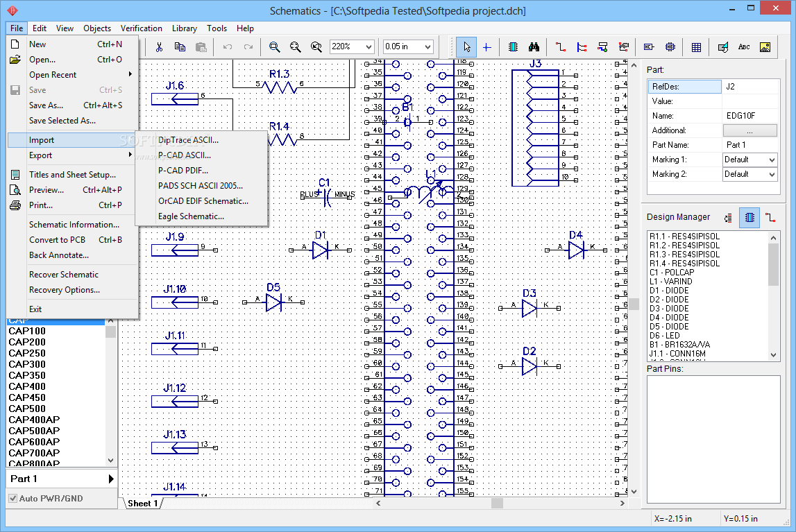Click Titles and Sheet Setup... menu entry

73,175
